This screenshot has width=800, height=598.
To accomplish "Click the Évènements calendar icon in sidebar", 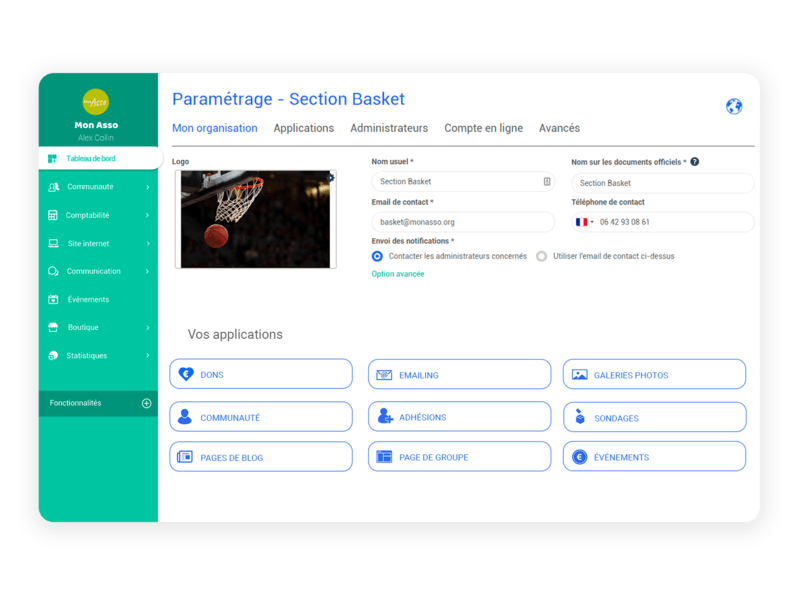I will click(x=53, y=300).
